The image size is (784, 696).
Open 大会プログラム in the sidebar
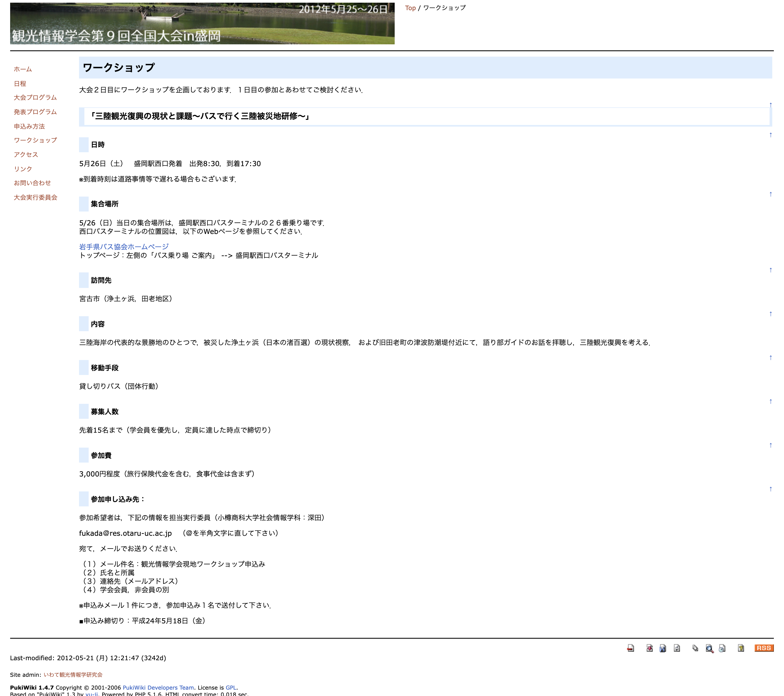coord(35,97)
